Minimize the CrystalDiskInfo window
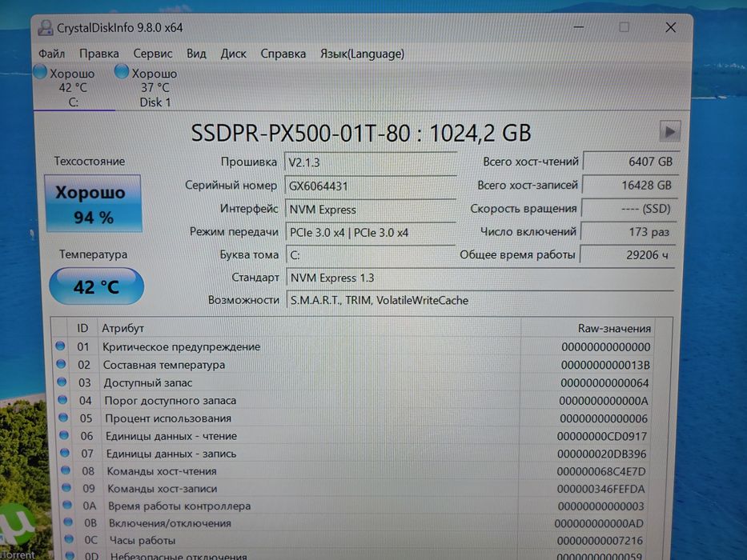Viewport: 747px width, 560px height. click(x=578, y=28)
